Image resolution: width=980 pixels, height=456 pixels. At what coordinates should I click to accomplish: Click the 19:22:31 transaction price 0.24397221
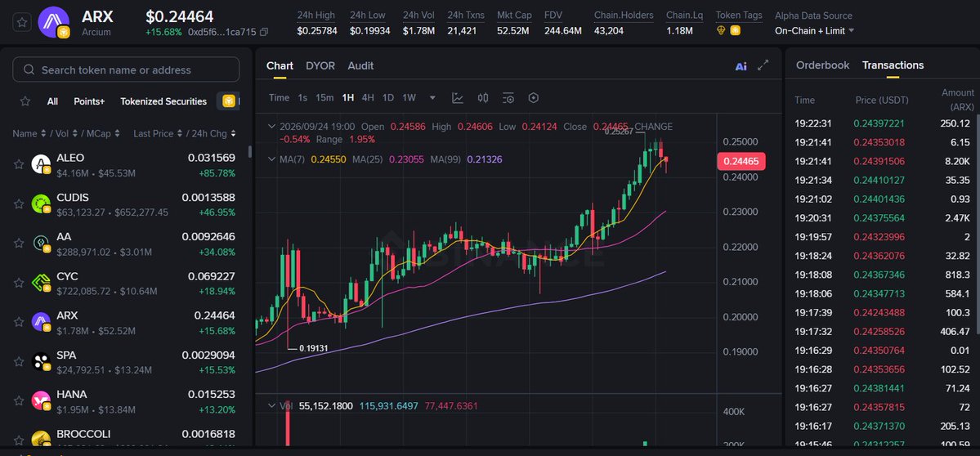pyautogui.click(x=878, y=123)
